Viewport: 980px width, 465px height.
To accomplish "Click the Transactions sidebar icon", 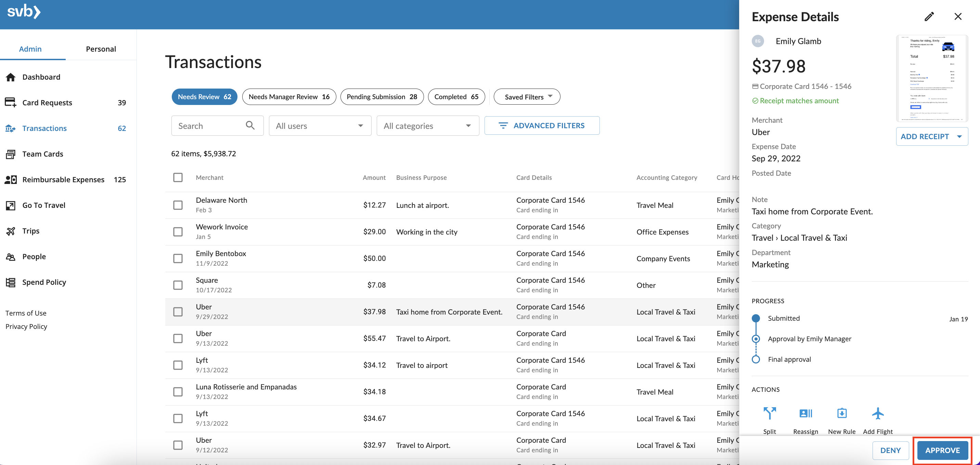I will [x=11, y=129].
